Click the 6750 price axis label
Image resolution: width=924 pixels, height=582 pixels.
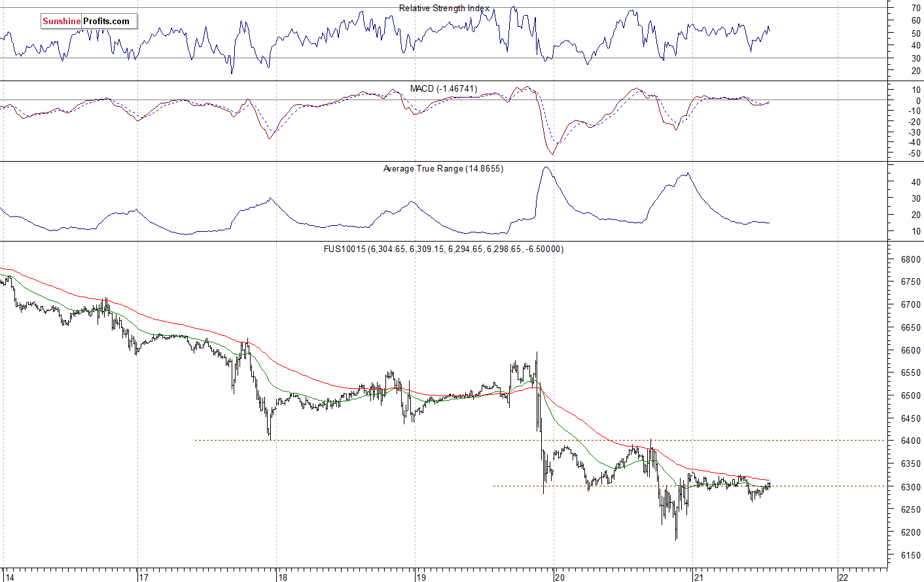tap(911, 282)
